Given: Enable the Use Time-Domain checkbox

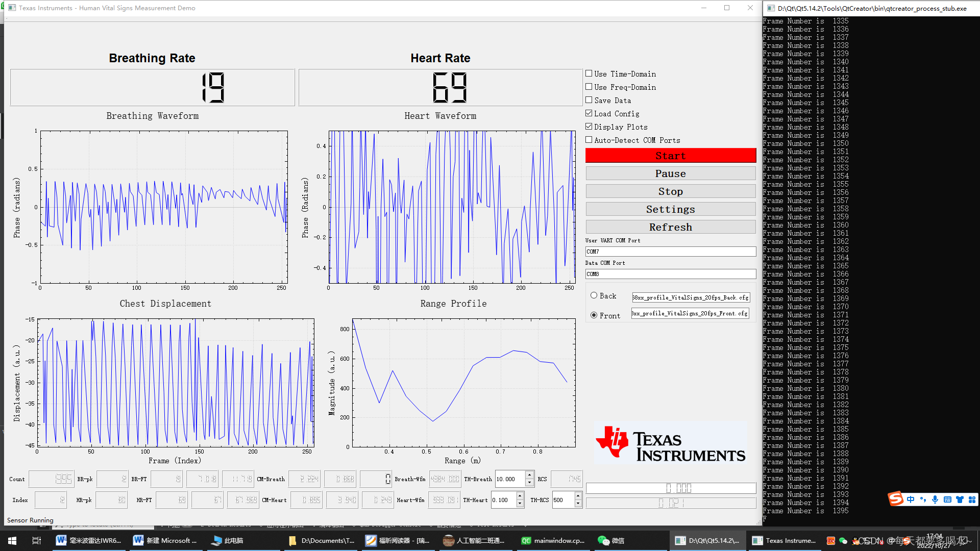Looking at the screenshot, I should tap(589, 73).
